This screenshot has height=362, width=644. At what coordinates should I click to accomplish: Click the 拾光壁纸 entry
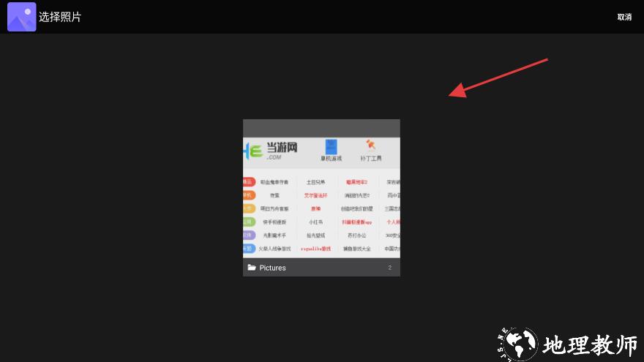315,235
